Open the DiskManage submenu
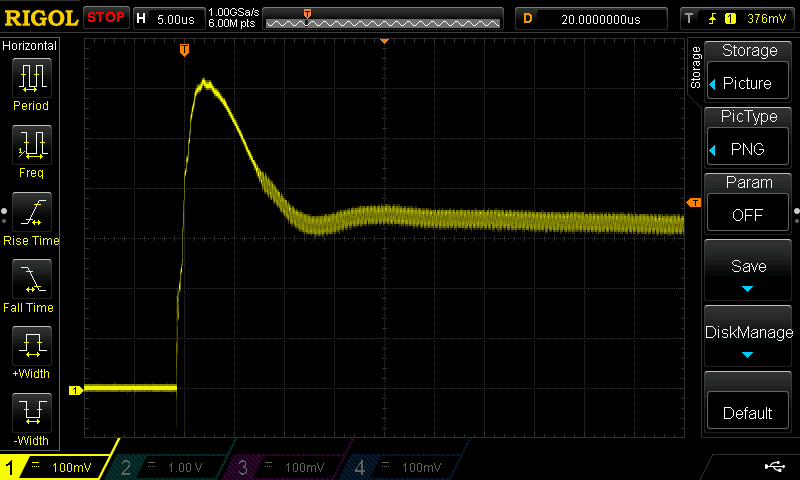 point(748,336)
